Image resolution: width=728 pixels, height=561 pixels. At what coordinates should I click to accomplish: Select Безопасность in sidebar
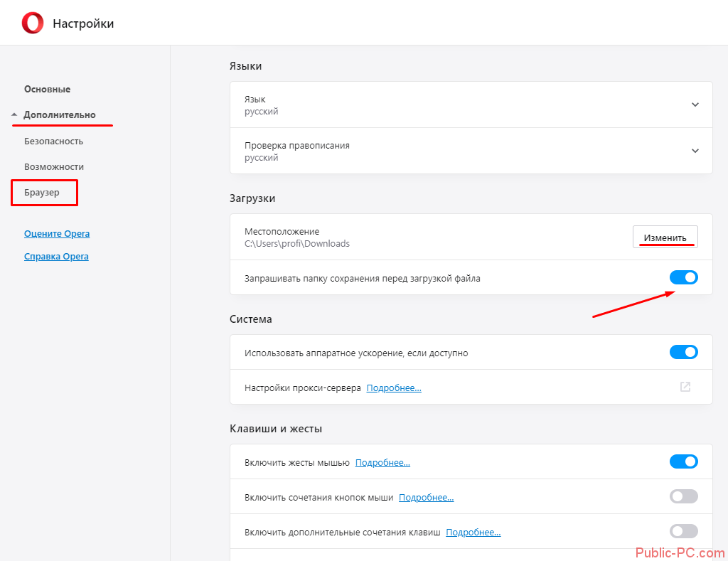click(x=53, y=141)
